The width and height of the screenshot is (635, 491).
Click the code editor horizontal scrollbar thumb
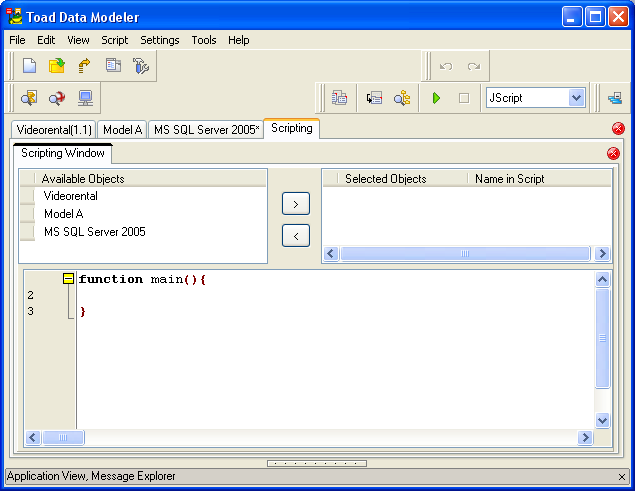tap(63, 438)
